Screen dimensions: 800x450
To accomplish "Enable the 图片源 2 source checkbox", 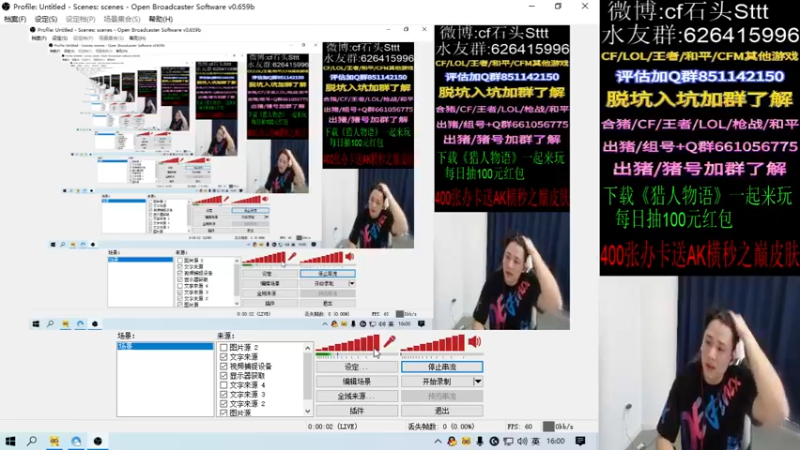I will tap(223, 347).
